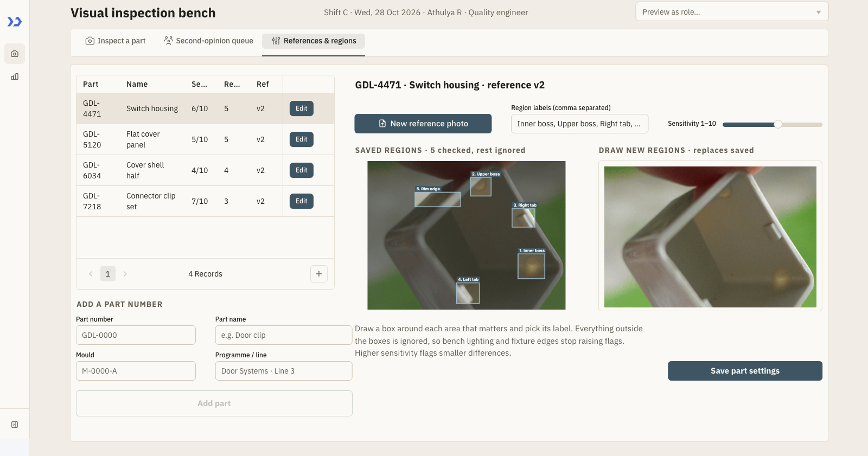Image resolution: width=868 pixels, height=456 pixels.
Task: Edit the Switch housing row
Action: point(302,108)
